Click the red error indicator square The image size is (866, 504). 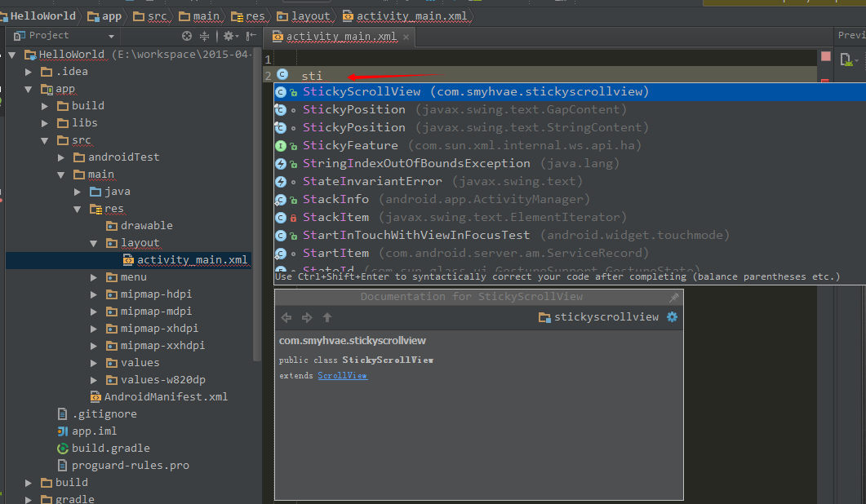(826, 56)
